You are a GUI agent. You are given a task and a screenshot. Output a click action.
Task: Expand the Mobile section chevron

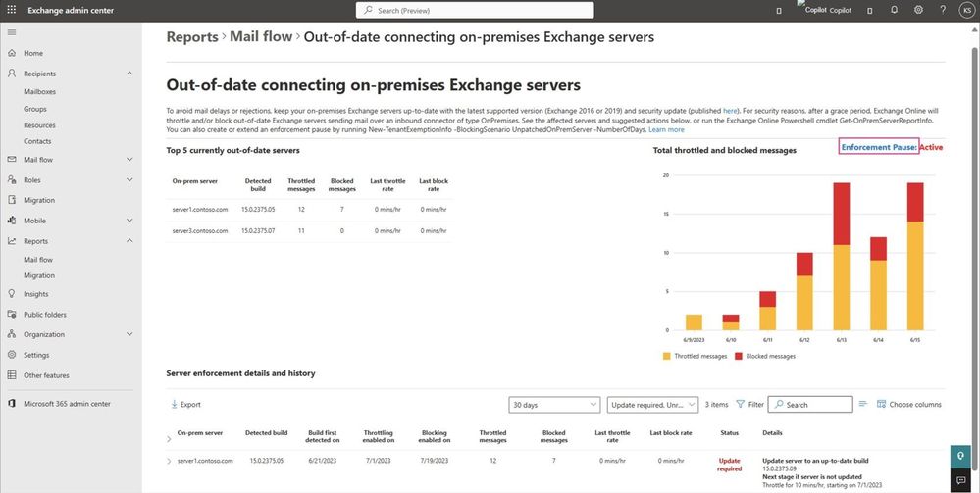(129, 221)
